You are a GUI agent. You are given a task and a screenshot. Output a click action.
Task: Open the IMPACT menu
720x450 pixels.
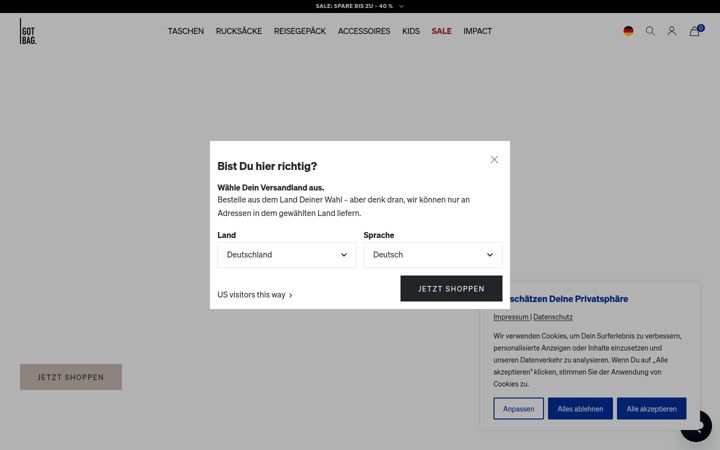click(478, 31)
